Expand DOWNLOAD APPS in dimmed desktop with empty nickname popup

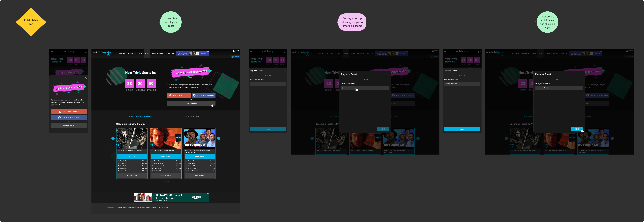coord(358,54)
